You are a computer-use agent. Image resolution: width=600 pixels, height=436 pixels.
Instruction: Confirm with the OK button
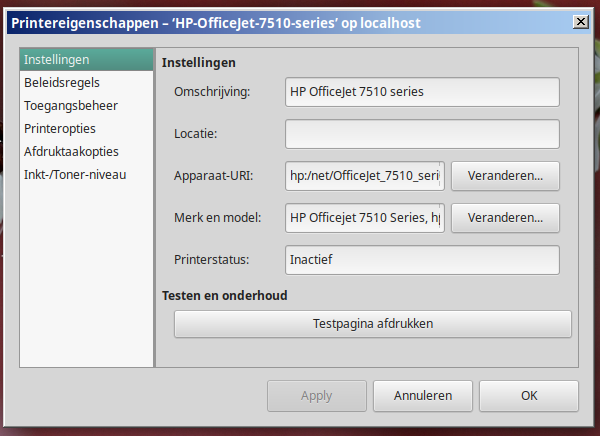click(529, 396)
